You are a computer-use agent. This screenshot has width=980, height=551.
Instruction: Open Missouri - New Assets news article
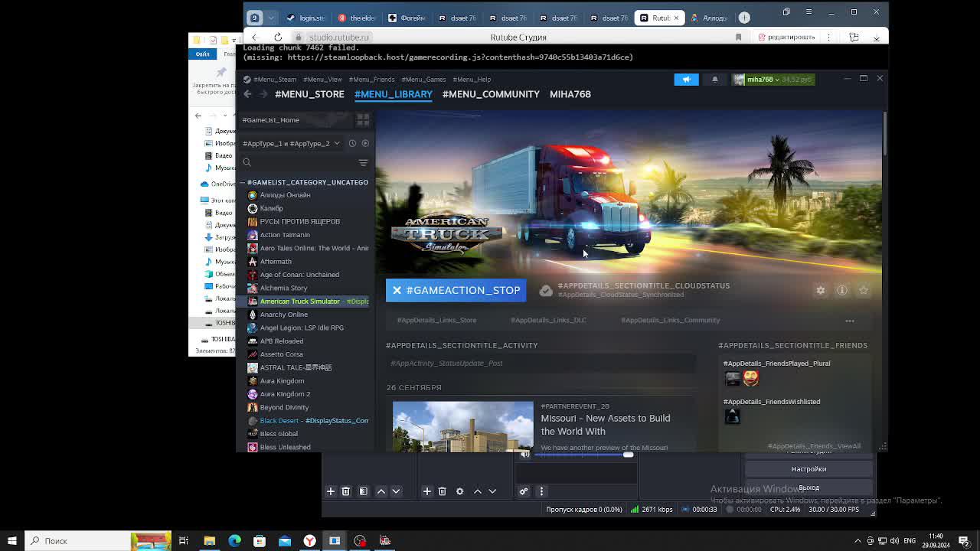(x=606, y=425)
